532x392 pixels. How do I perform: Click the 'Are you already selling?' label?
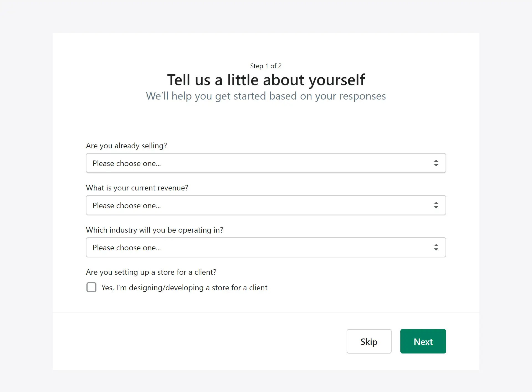pos(126,146)
